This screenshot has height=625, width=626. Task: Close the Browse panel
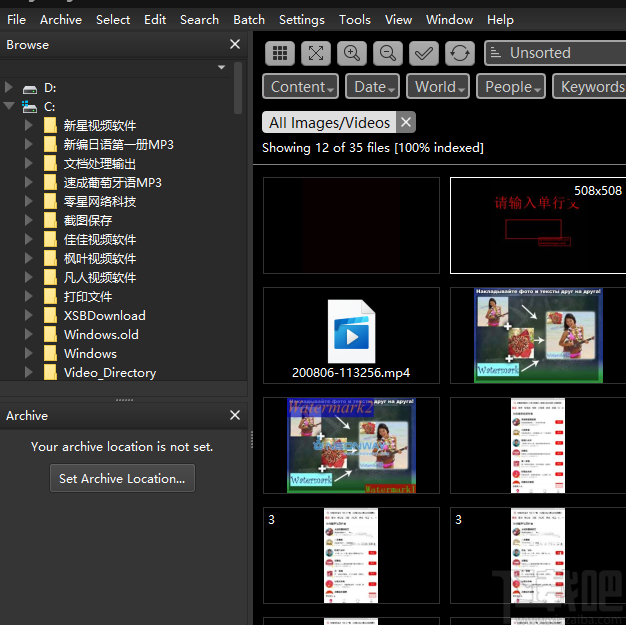click(x=235, y=44)
